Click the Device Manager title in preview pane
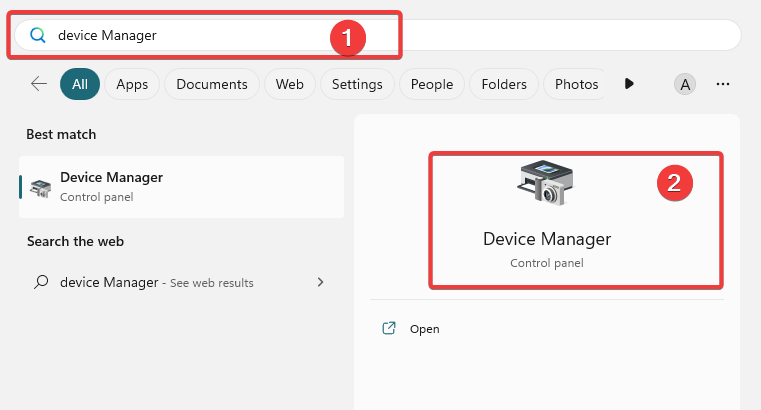This screenshot has width=761, height=410. [x=547, y=239]
